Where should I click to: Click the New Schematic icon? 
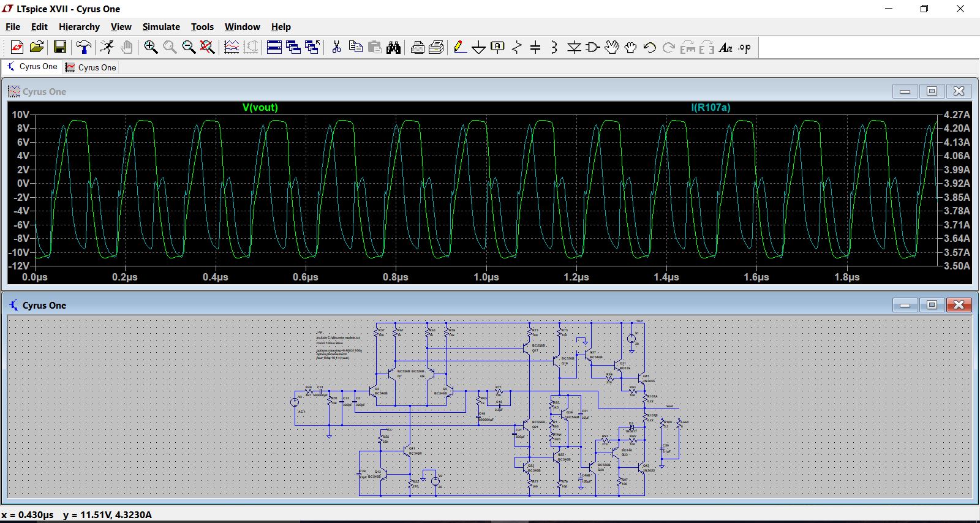coord(17,47)
